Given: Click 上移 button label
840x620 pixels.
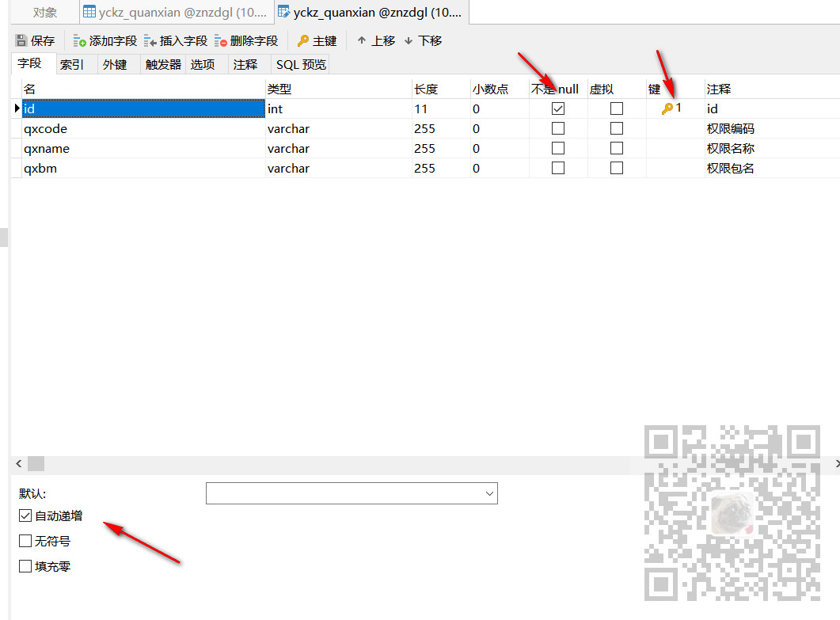Looking at the screenshot, I should (383, 40).
